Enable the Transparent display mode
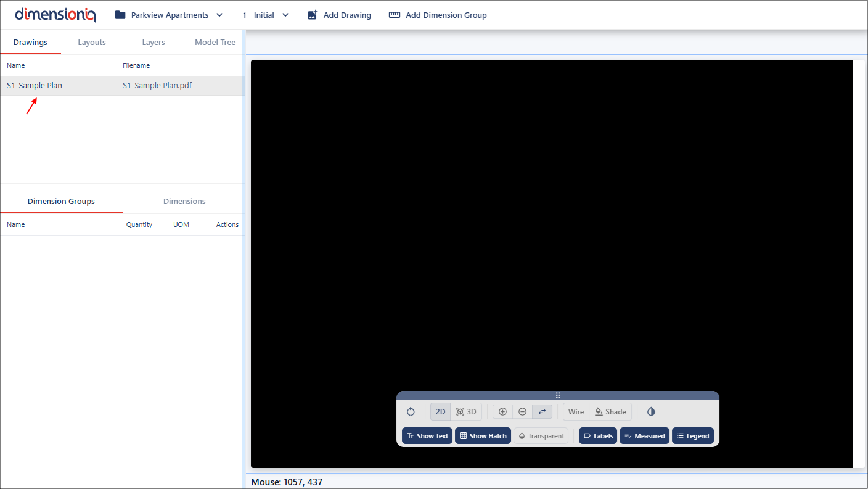Screen dimensions: 868x489 pos(541,436)
